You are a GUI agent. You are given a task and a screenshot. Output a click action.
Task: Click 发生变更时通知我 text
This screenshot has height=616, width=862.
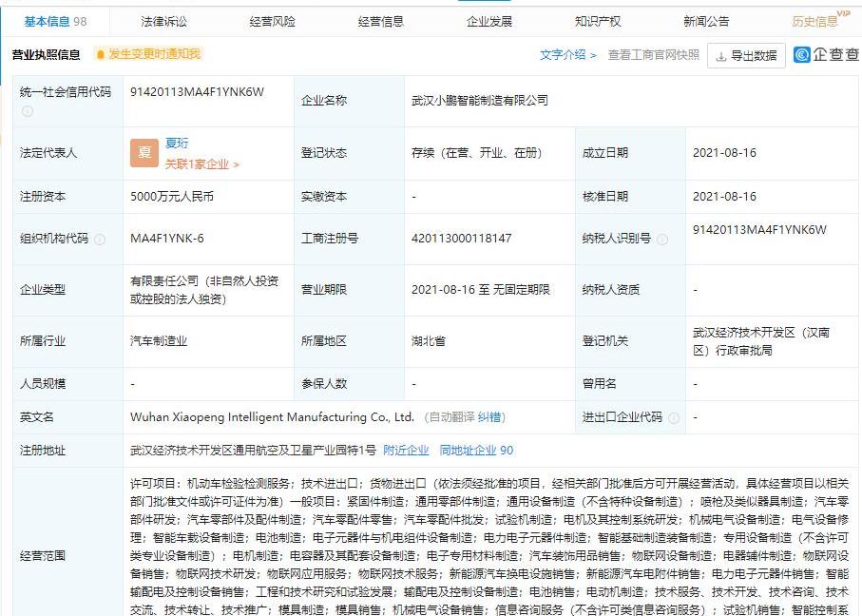click(x=155, y=54)
